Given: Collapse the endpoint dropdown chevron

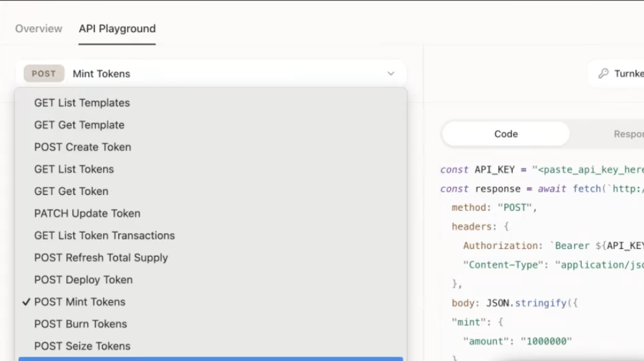Looking at the screenshot, I should click(x=391, y=74).
